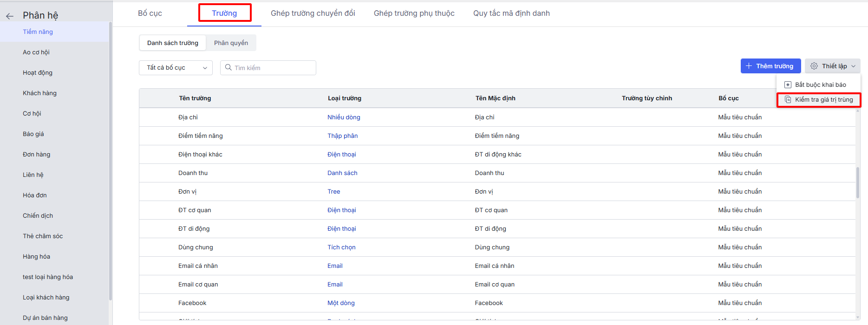Image resolution: width=868 pixels, height=325 pixels.
Task: Switch to the Phân quyền view
Action: pos(231,43)
